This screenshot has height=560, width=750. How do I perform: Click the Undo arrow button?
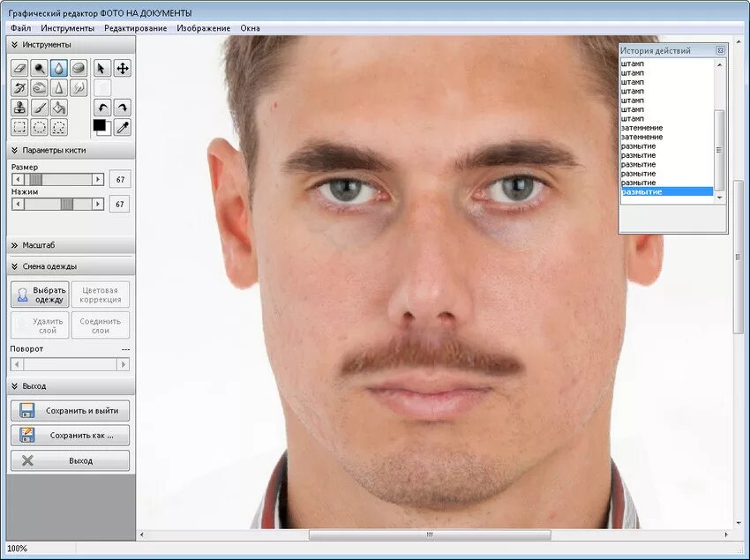click(x=101, y=108)
